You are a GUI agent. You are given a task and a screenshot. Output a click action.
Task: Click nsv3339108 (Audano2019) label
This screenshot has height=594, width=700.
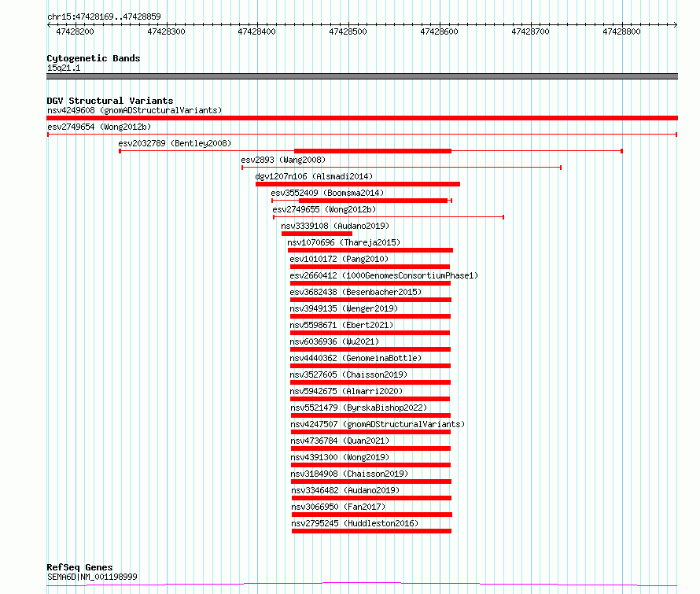tap(335, 226)
